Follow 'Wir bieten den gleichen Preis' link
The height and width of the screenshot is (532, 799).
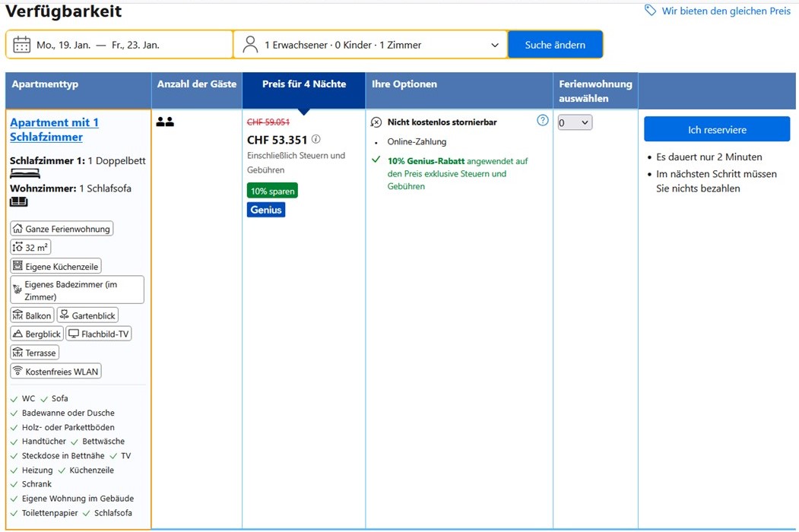point(726,11)
